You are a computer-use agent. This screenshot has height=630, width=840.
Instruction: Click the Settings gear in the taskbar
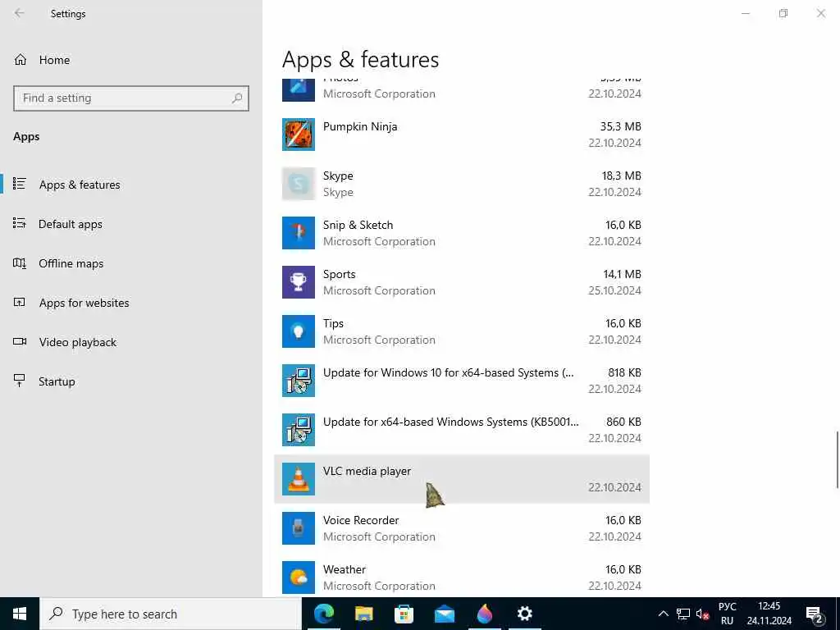(524, 614)
